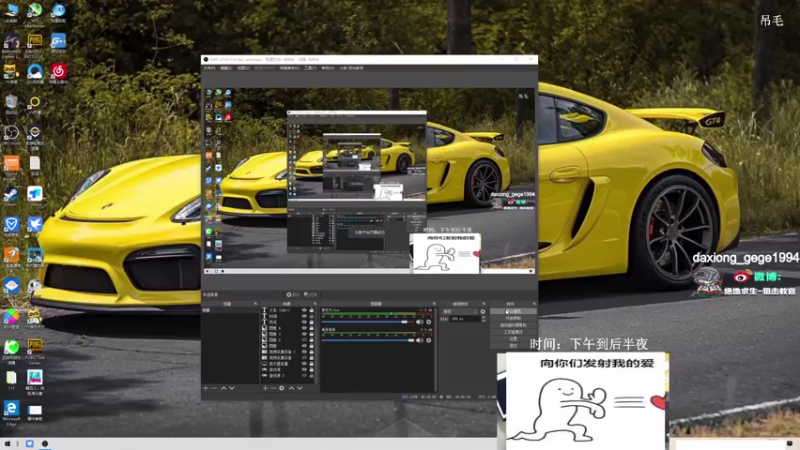Open scene transition type dropdown
Viewport: 800px width, 450px height.
tap(460, 311)
